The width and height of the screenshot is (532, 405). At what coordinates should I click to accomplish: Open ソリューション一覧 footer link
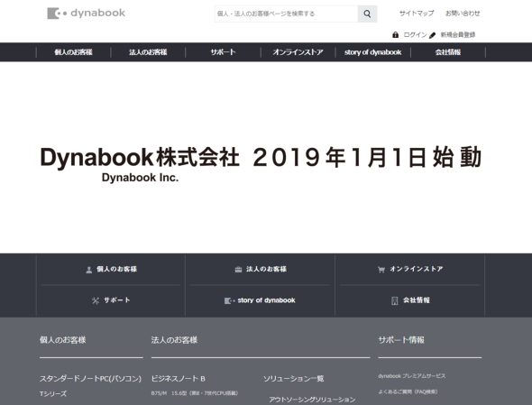point(293,379)
